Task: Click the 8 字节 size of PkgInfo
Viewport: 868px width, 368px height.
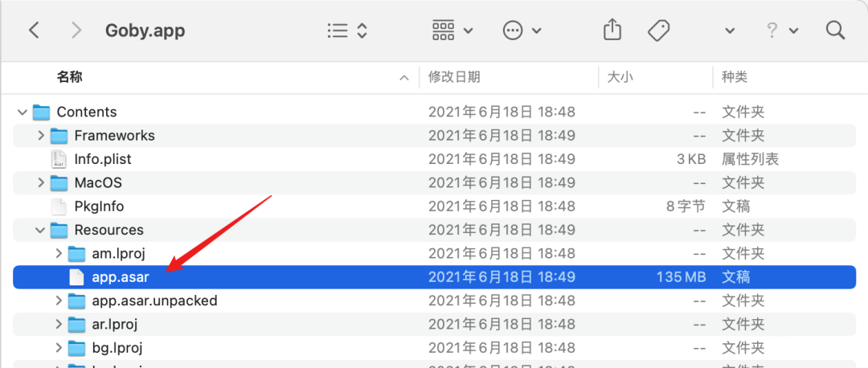Action: pyautogui.click(x=686, y=206)
